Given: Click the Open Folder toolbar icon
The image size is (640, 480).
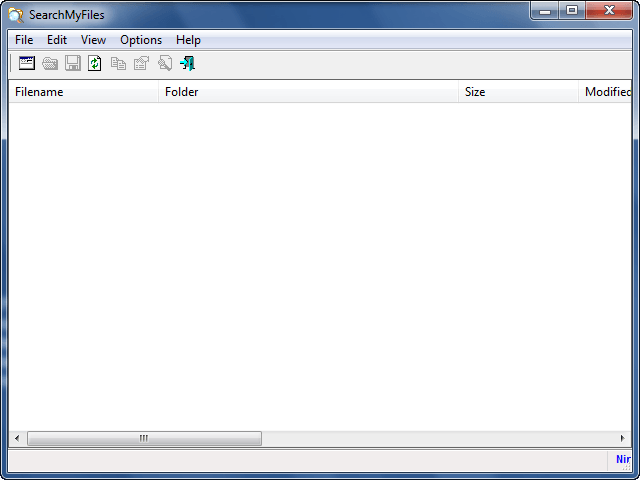Looking at the screenshot, I should pos(50,63).
